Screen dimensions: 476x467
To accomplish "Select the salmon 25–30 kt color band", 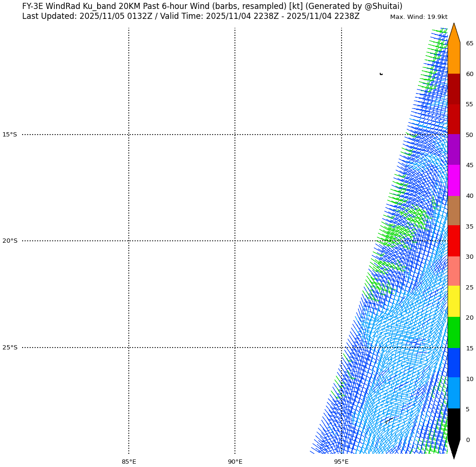I will pyautogui.click(x=453, y=271).
